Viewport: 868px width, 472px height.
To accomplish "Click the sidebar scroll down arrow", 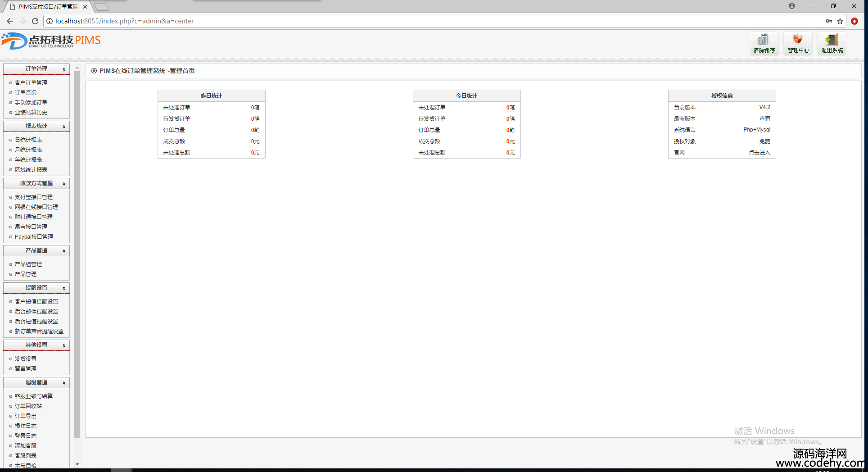I will (x=77, y=464).
